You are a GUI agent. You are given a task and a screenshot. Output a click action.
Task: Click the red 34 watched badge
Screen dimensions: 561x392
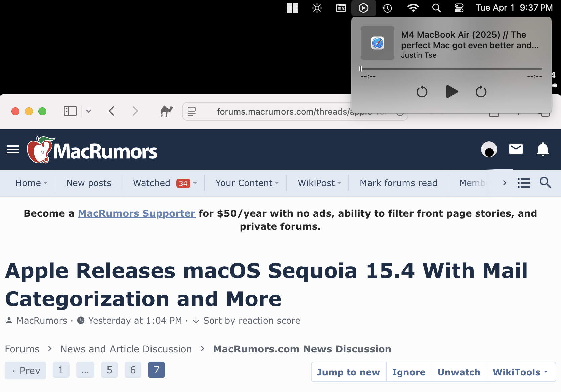[183, 183]
